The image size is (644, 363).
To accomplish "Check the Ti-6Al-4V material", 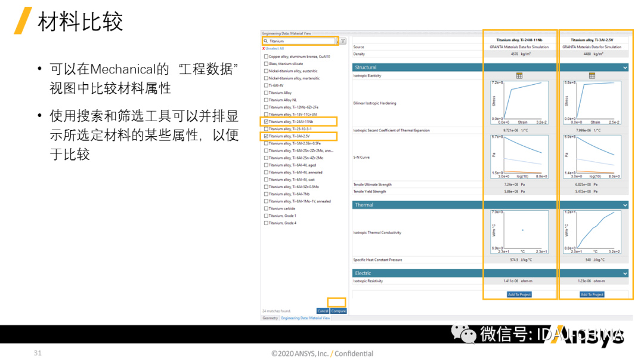I will coord(266,85).
